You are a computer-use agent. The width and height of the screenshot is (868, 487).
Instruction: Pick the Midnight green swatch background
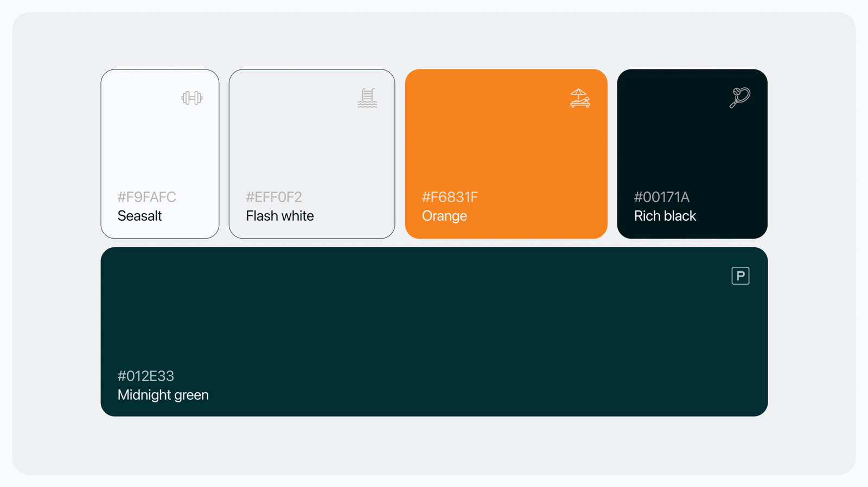click(x=434, y=325)
